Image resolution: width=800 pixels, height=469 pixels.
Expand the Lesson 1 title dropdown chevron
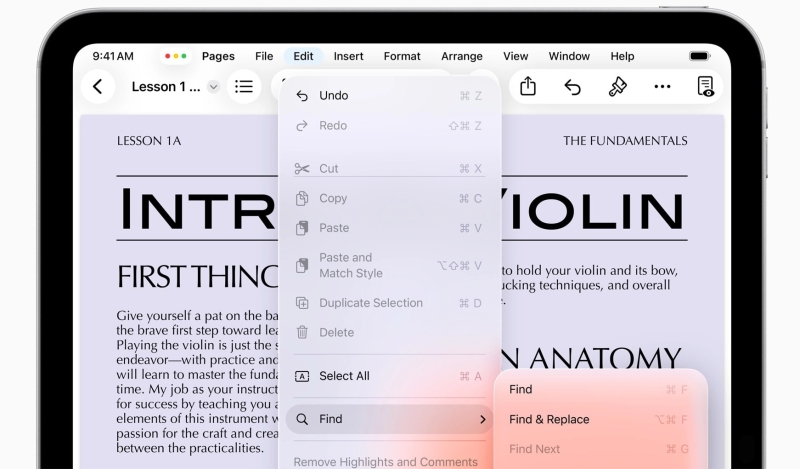click(x=213, y=87)
